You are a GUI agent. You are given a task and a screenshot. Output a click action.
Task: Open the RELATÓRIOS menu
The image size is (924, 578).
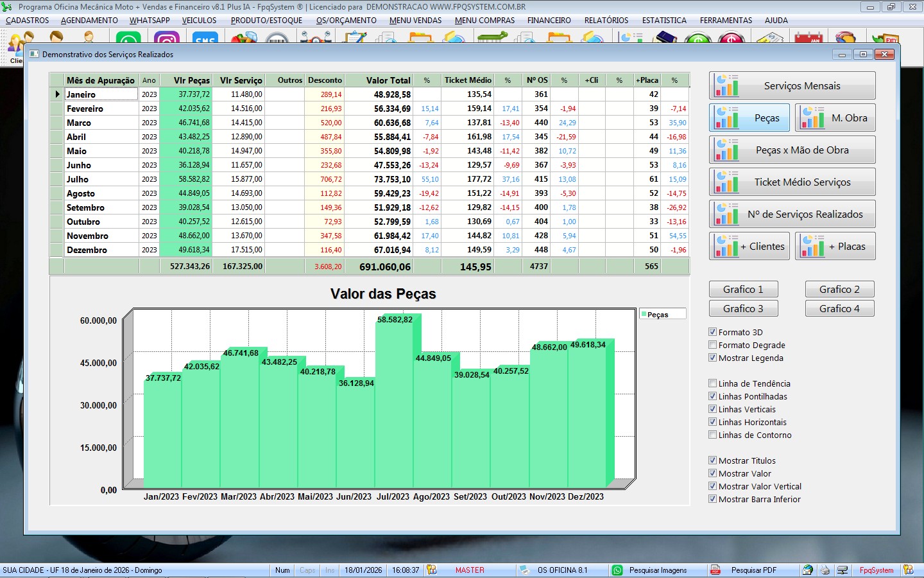click(x=606, y=21)
